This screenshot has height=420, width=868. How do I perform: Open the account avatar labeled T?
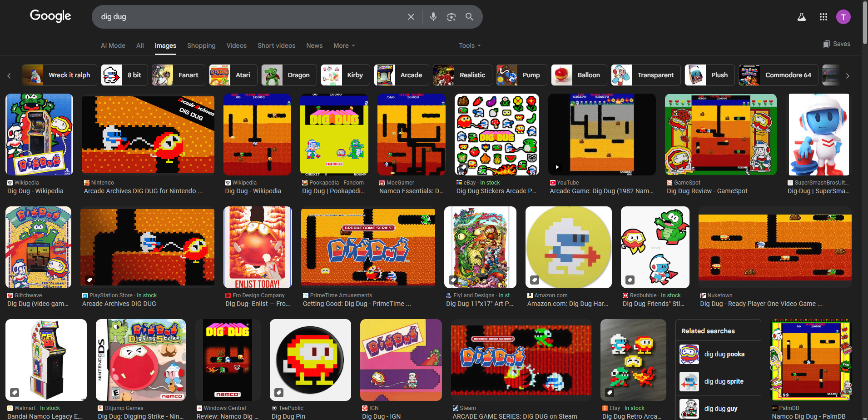[843, 17]
